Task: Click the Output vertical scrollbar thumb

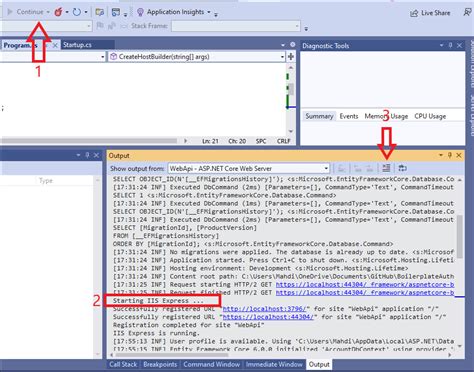Action: click(460, 236)
